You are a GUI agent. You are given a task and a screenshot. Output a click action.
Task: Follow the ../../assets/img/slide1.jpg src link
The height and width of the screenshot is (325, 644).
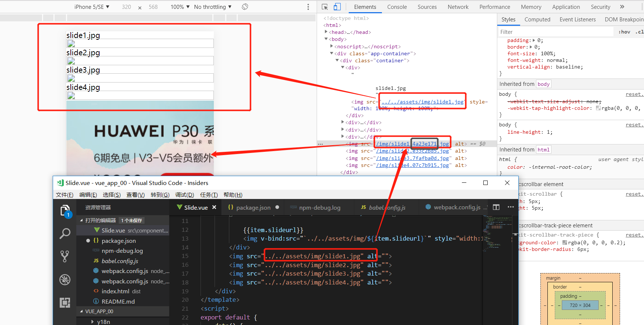(422, 102)
